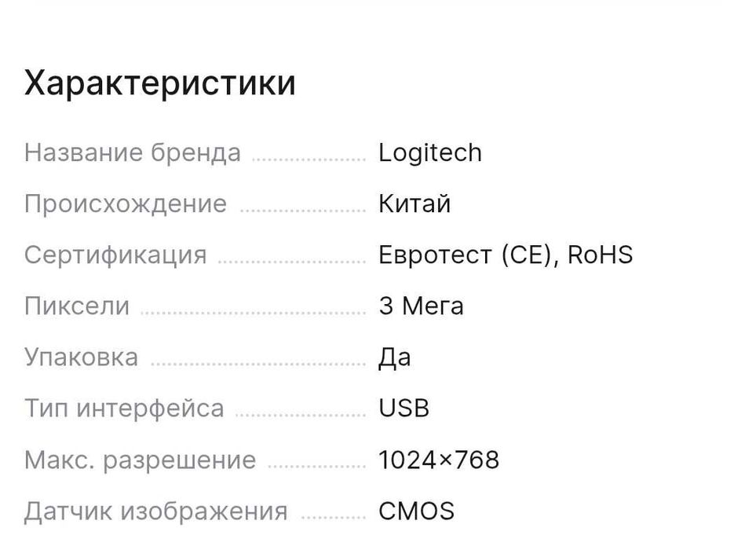Click the dotted line after Упаковка
The width and height of the screenshot is (756, 550).
[x=257, y=363]
